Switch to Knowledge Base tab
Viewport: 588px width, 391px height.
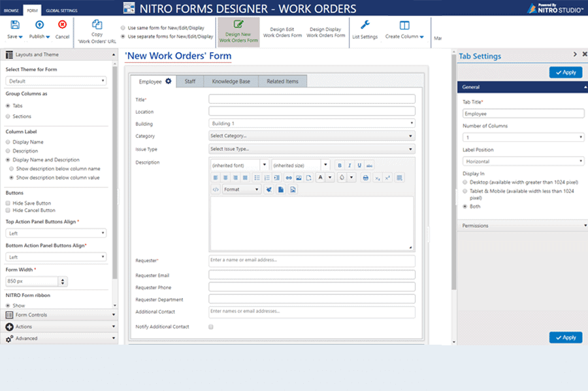(x=231, y=82)
